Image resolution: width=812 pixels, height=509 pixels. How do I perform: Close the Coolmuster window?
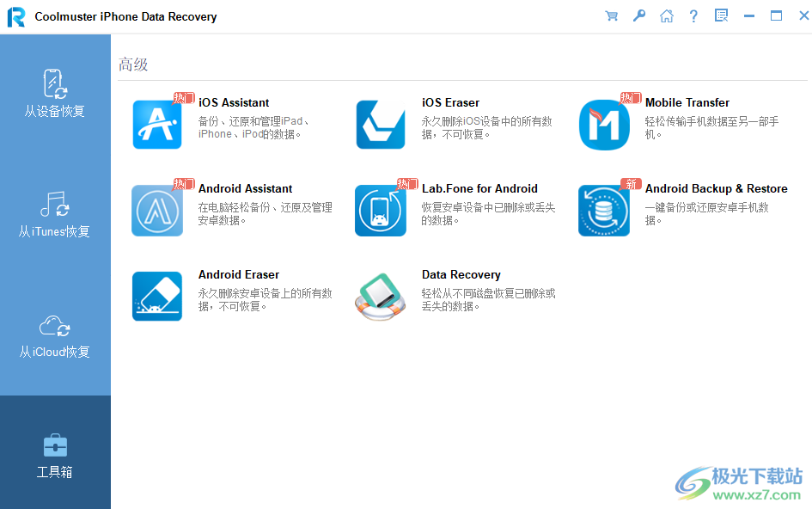click(803, 16)
